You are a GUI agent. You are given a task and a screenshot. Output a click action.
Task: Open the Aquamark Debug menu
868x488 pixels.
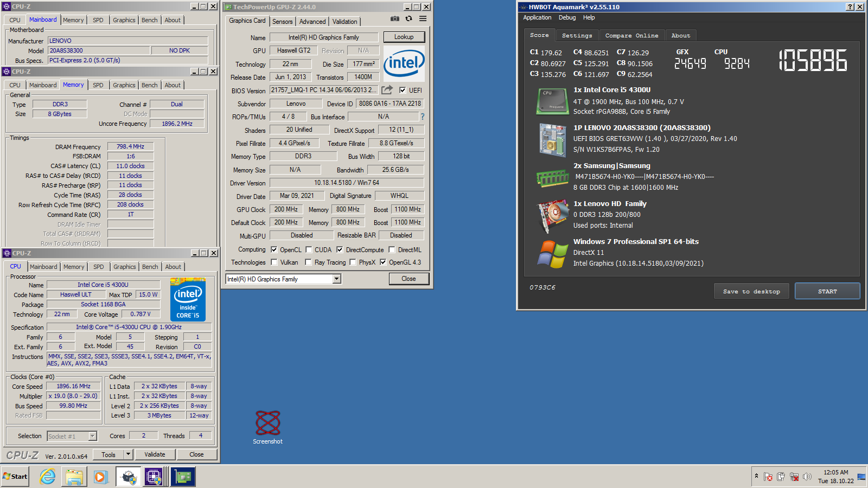[567, 17]
